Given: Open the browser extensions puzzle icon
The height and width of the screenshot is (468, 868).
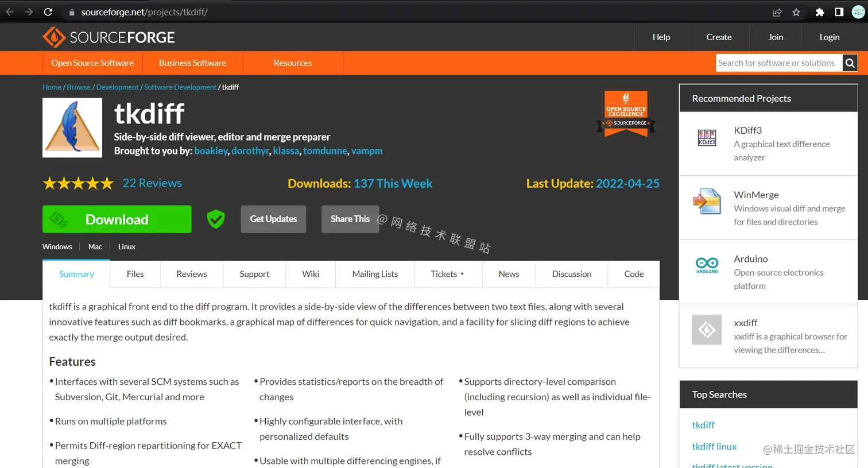Looking at the screenshot, I should (x=820, y=12).
